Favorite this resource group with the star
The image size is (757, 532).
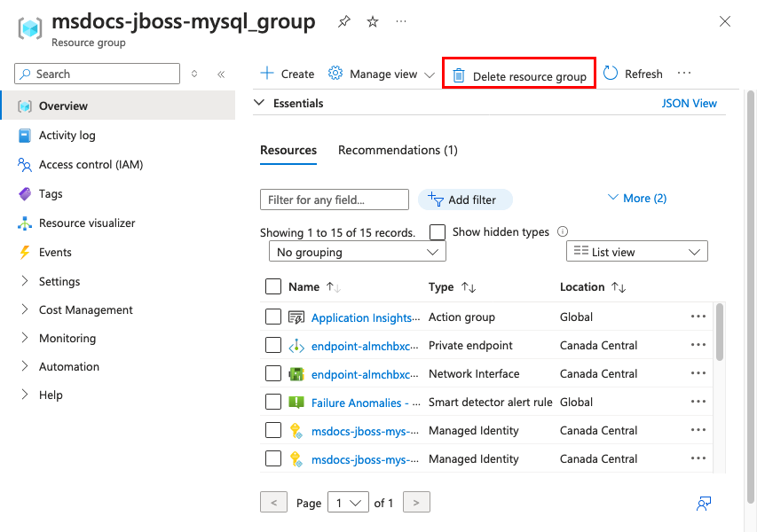click(x=373, y=22)
